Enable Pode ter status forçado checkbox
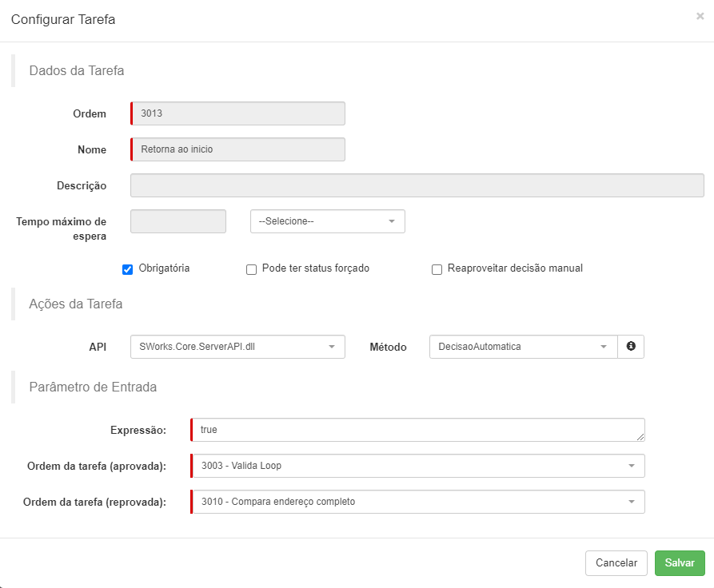This screenshot has width=714, height=588. [x=251, y=269]
